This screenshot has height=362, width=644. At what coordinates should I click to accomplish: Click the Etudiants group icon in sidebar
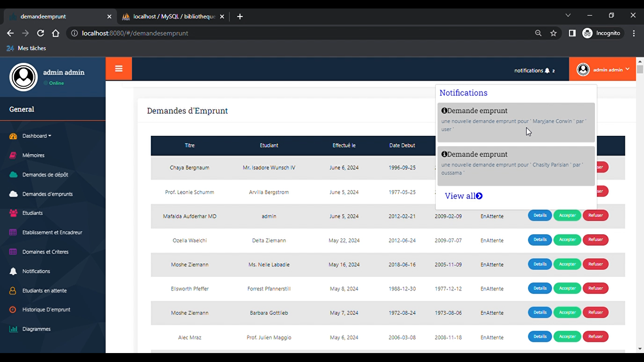(13, 213)
